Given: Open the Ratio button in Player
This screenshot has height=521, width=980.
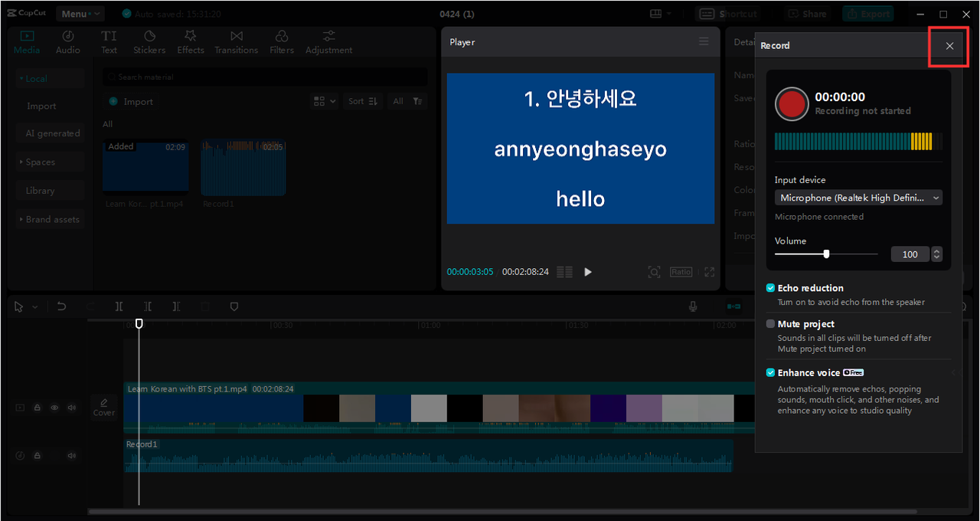Looking at the screenshot, I should (x=681, y=272).
